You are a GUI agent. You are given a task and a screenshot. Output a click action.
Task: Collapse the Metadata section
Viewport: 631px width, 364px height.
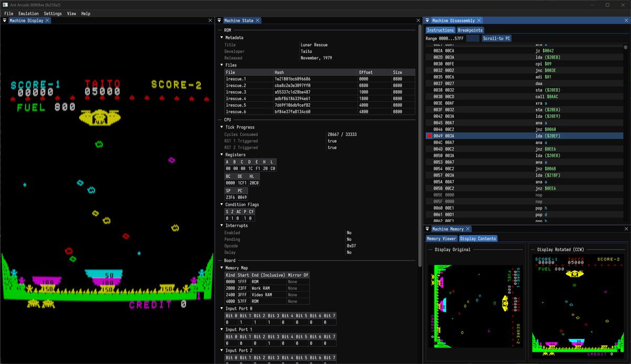click(x=221, y=38)
